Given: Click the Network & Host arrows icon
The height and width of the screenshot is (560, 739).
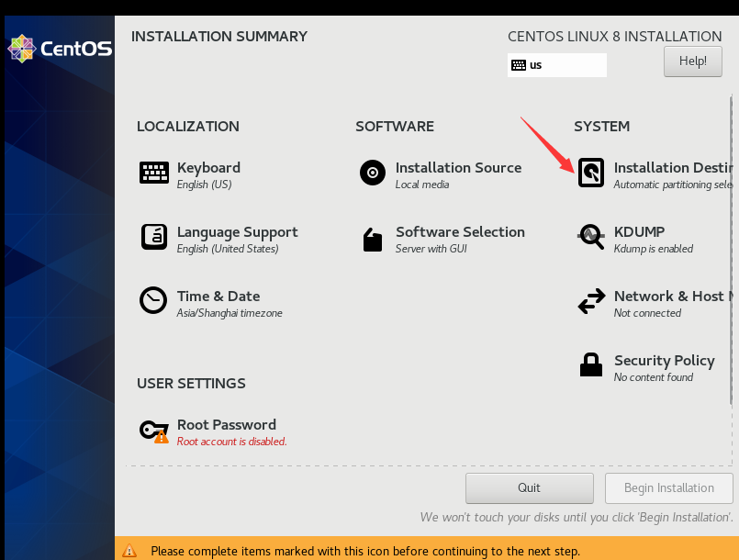Looking at the screenshot, I should 591,301.
